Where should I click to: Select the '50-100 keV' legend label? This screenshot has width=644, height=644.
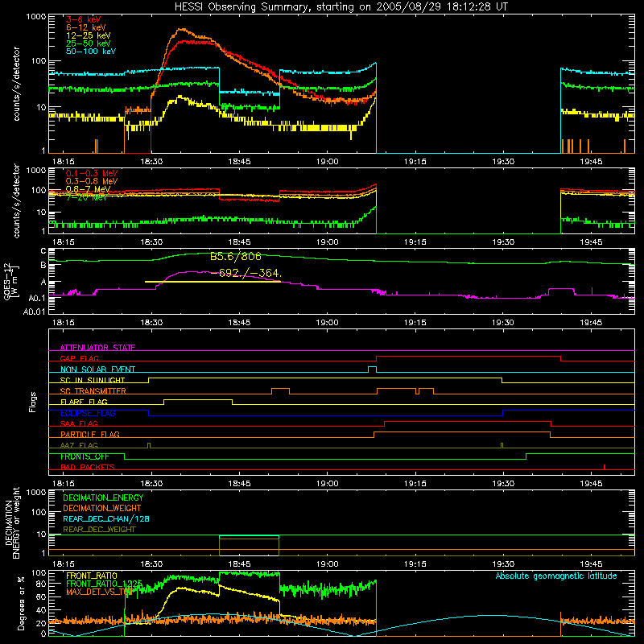pos(90,52)
